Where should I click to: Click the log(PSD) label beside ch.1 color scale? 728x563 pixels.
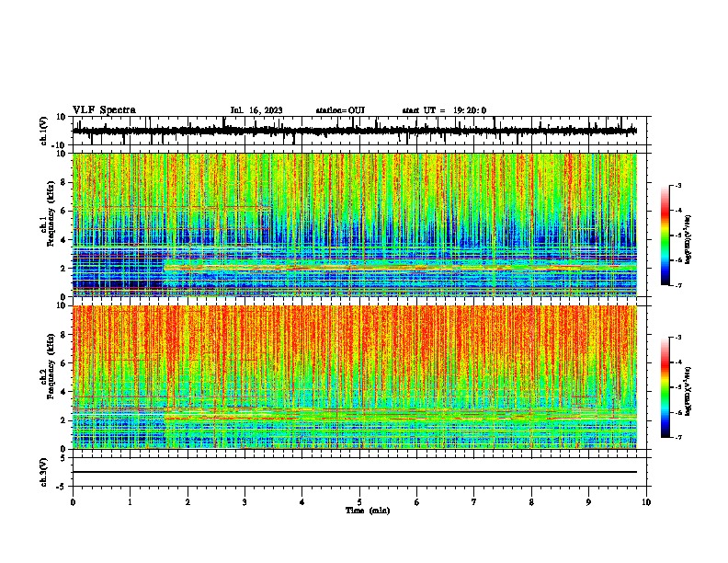688,239
